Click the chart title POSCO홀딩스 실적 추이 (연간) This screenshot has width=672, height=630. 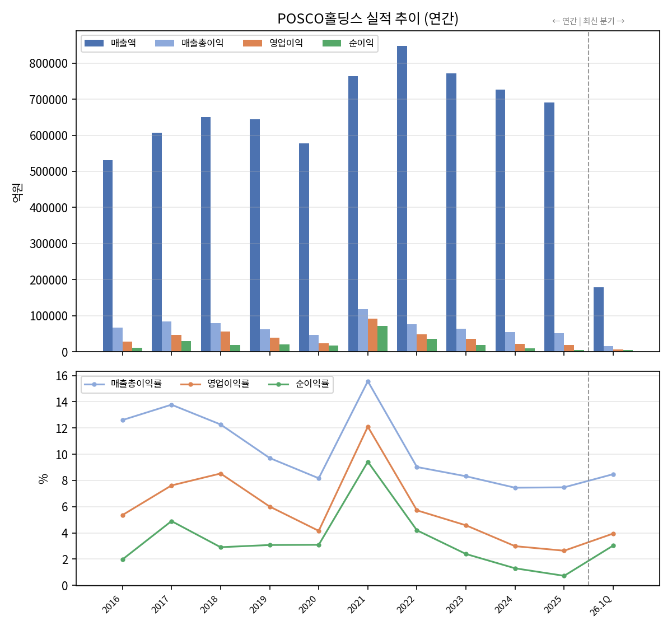[368, 18]
